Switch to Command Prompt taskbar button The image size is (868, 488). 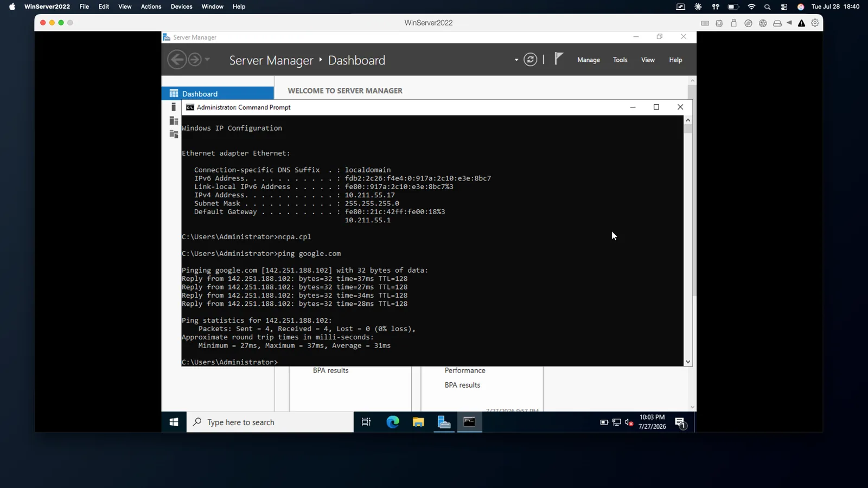(x=470, y=422)
